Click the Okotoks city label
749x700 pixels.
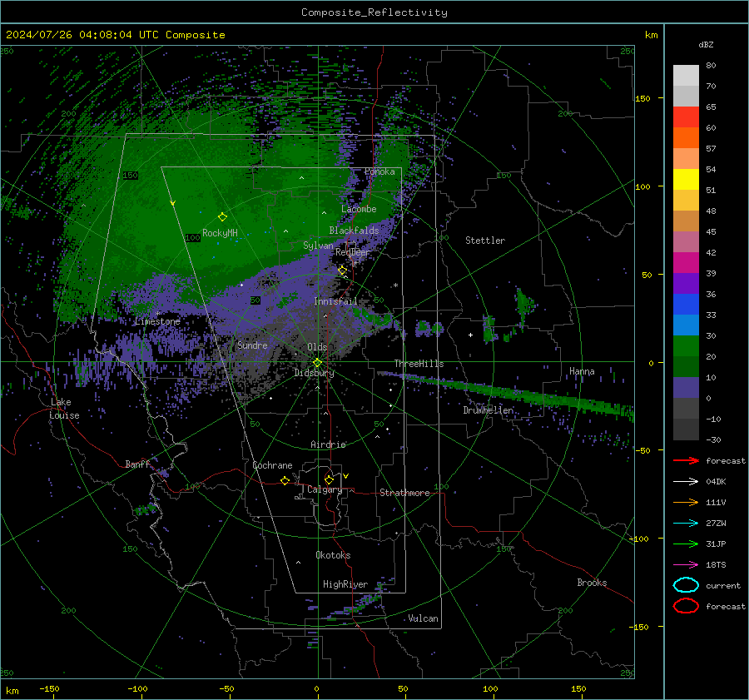tap(333, 555)
